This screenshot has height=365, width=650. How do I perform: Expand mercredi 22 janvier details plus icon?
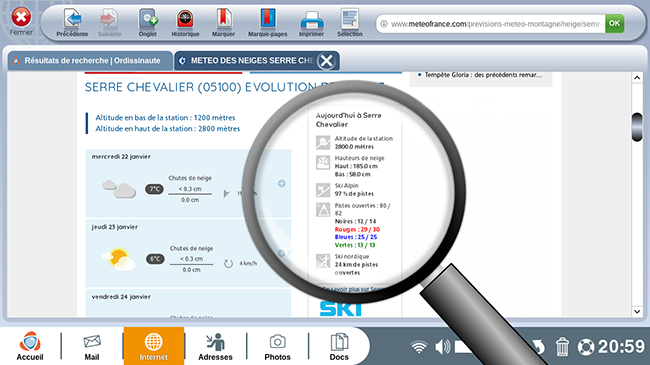click(x=281, y=183)
